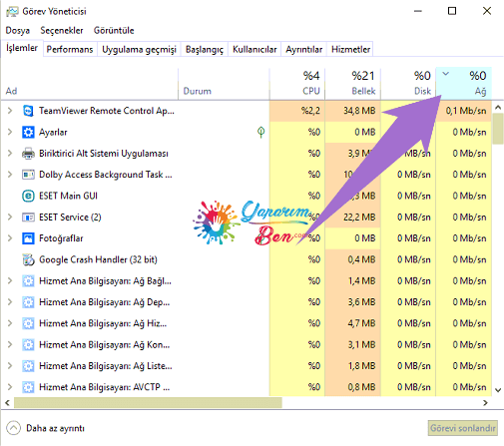Viewport: 504px width, 446px height.
Task: Click the Dolby Access Background Task icon
Action: click(28, 175)
